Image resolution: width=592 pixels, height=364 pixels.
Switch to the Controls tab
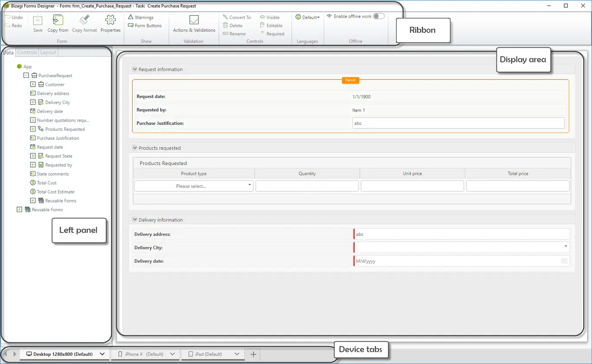(27, 52)
